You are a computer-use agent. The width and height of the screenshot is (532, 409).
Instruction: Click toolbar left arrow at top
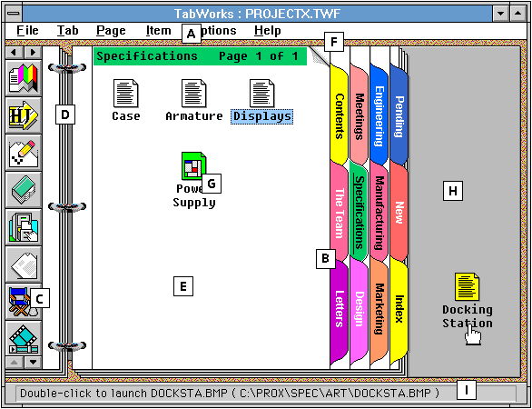tap(15, 53)
